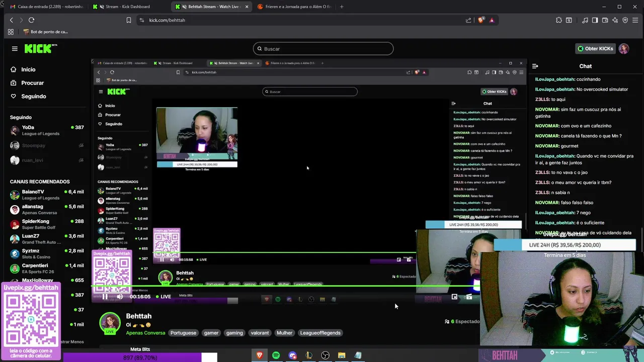Open Spotify from taskbar
Image resolution: width=644 pixels, height=362 pixels.
pyautogui.click(x=276, y=355)
